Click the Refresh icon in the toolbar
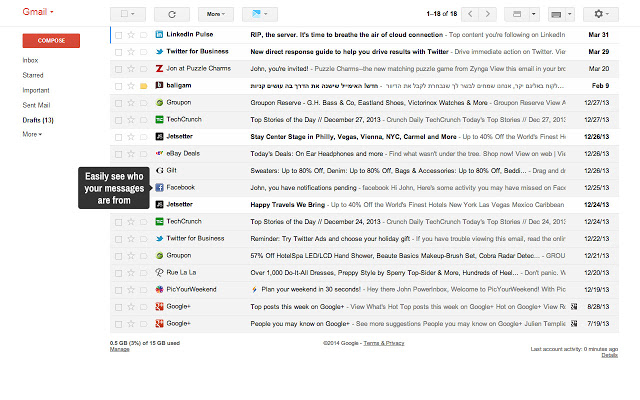Screen dimensions: 640x400 172,14
